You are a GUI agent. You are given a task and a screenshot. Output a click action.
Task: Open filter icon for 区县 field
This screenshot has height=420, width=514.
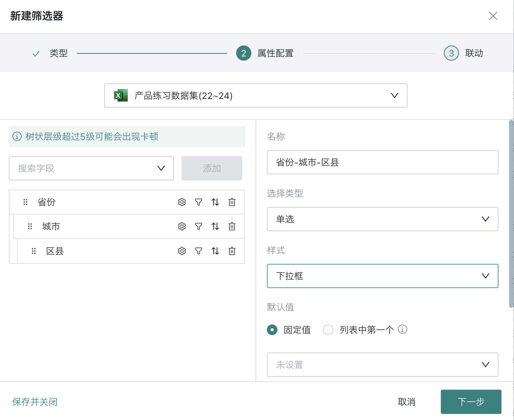click(199, 251)
